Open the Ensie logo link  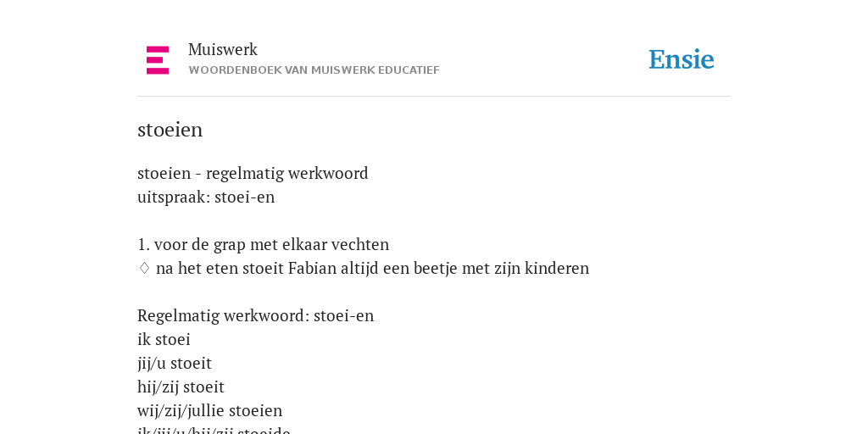click(x=681, y=59)
